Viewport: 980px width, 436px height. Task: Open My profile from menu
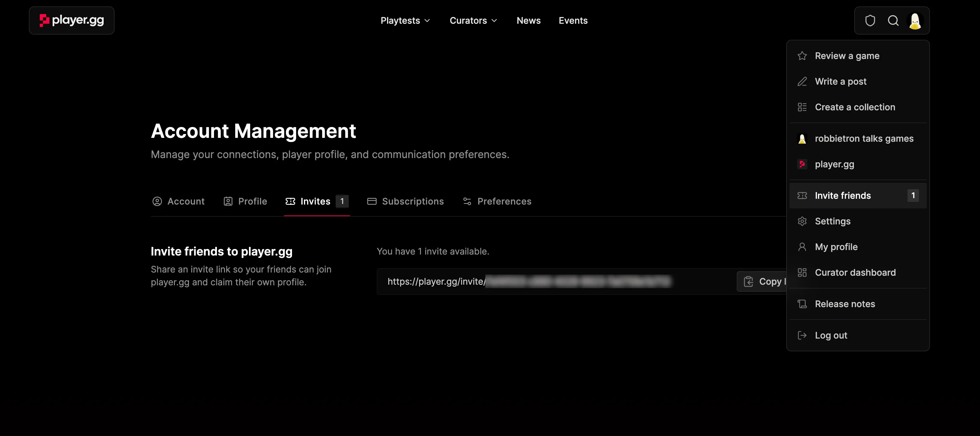tap(857, 247)
